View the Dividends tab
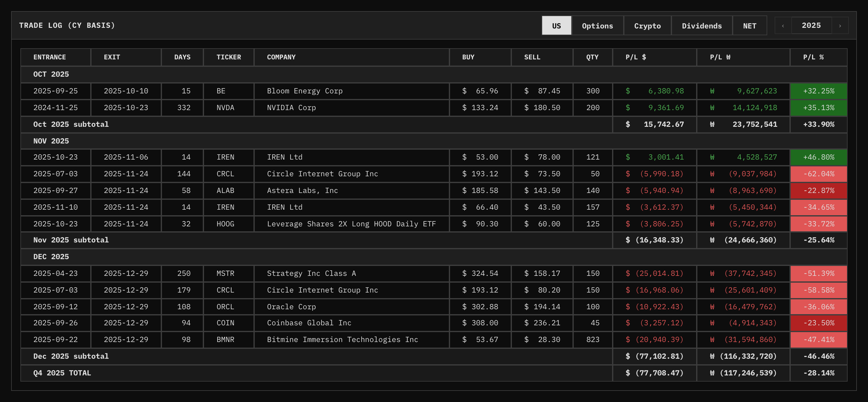The image size is (868, 402). point(702,26)
